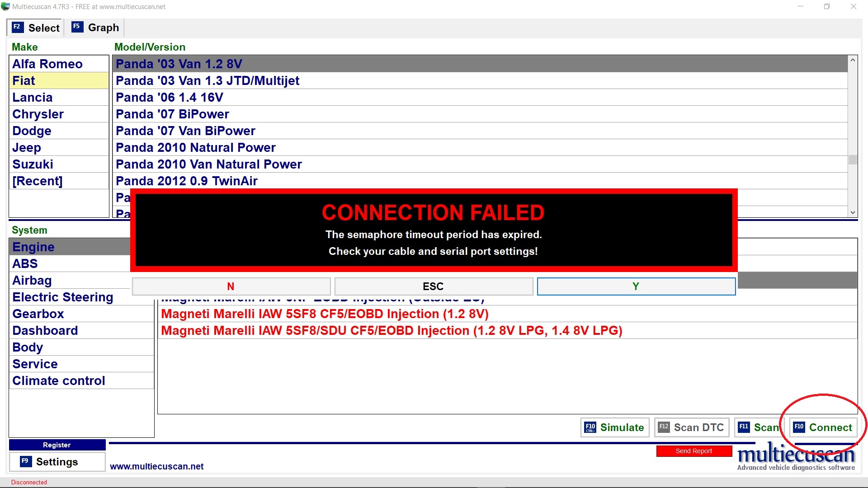868x488 pixels.
Task: Select Dashboard system
Action: click(81, 330)
